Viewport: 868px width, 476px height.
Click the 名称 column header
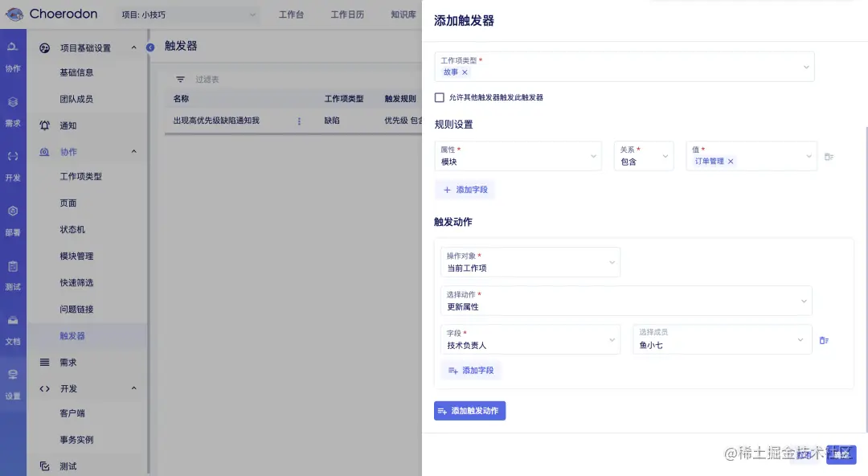(x=181, y=99)
